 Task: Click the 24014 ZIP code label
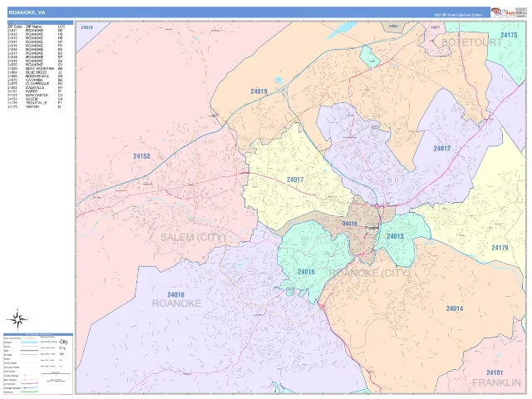455,308
